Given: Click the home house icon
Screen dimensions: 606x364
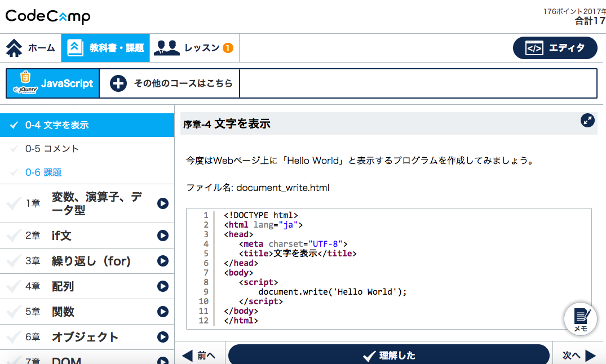Looking at the screenshot, I should click(x=15, y=48).
